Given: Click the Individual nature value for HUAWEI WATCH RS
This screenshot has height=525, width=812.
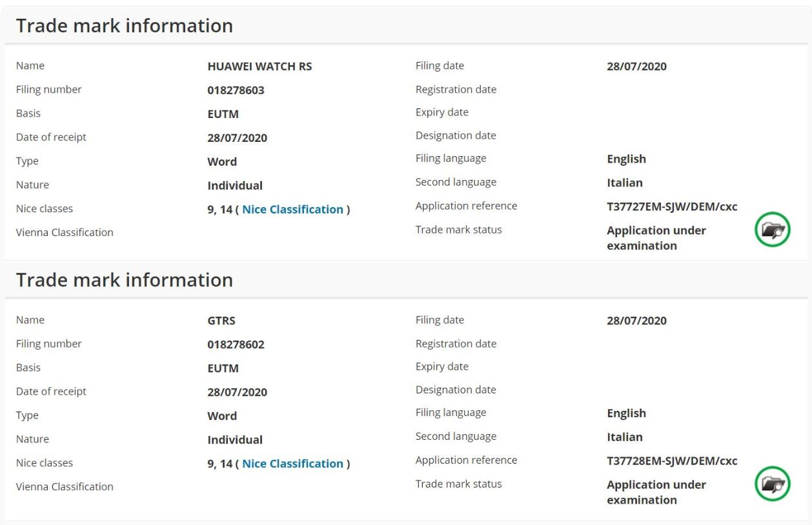Looking at the screenshot, I should (x=235, y=186).
